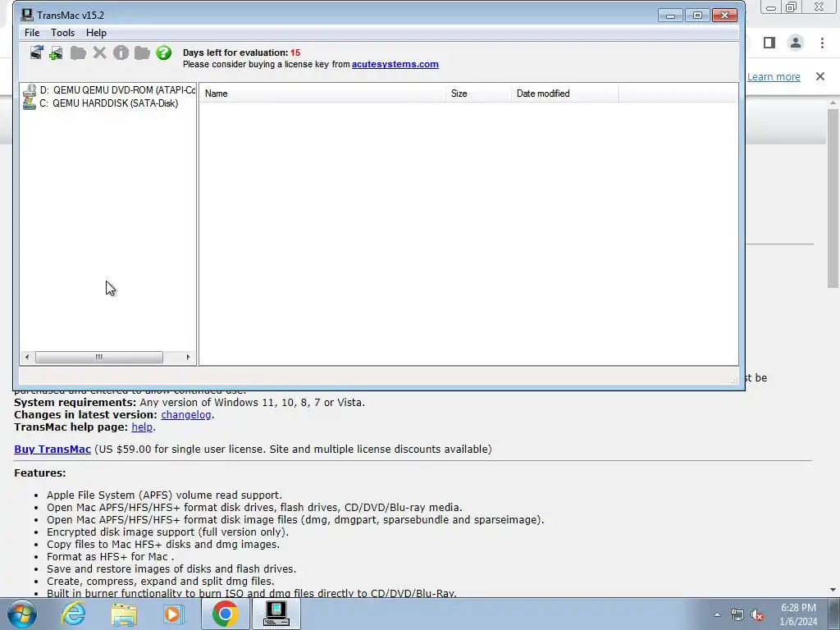Open Windows Media Player from the taskbar
This screenshot has height=630, width=840.
tap(173, 614)
